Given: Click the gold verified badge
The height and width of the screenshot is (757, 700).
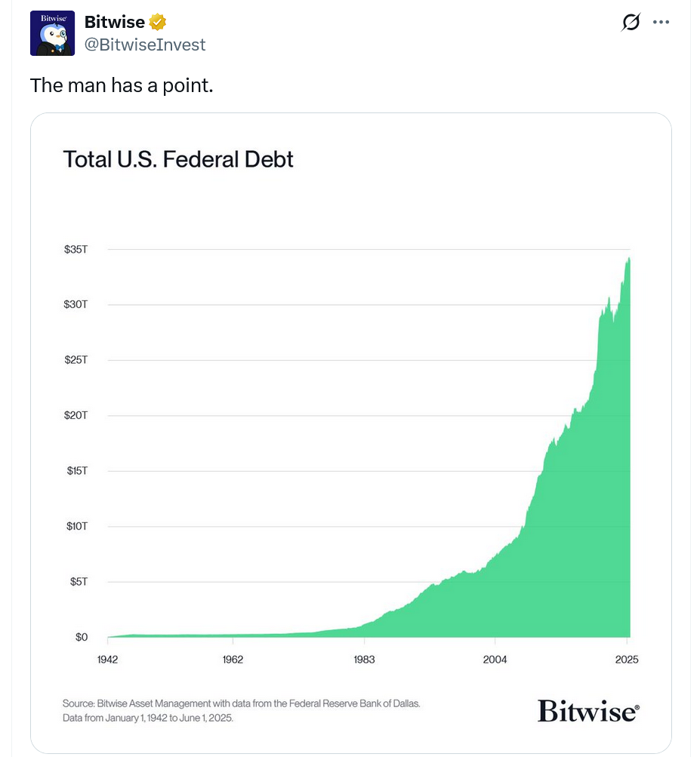Looking at the screenshot, I should [158, 23].
